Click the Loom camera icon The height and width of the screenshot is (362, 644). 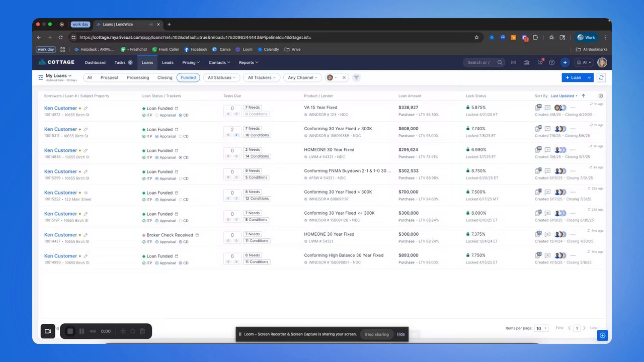(x=48, y=331)
